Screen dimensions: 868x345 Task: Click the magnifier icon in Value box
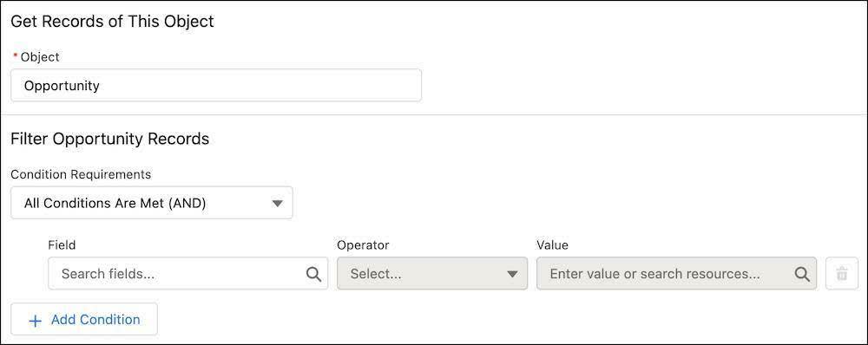coord(802,274)
